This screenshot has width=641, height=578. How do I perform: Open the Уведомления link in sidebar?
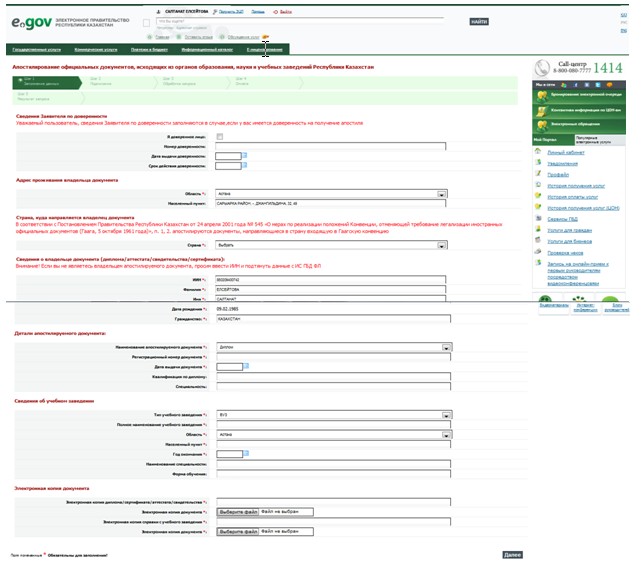pos(563,164)
